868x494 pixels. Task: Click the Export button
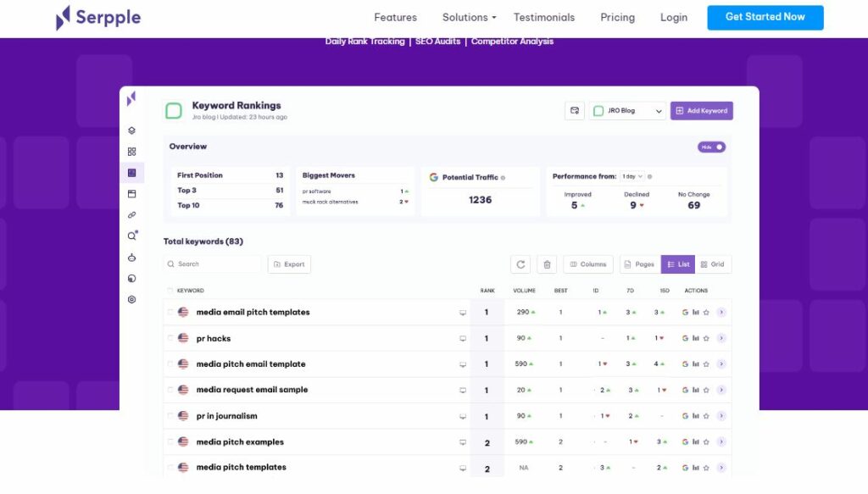tap(290, 264)
